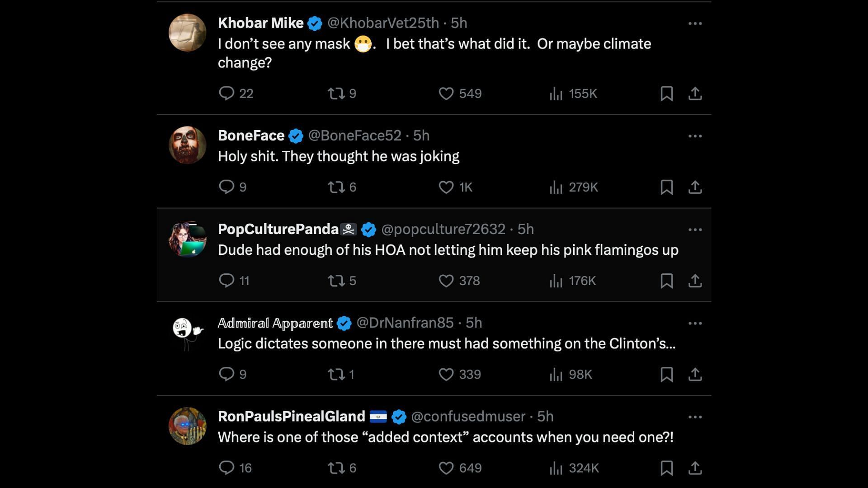The image size is (868, 488).
Task: Bookmark Admiral Apparent's post
Action: pyautogui.click(x=666, y=374)
